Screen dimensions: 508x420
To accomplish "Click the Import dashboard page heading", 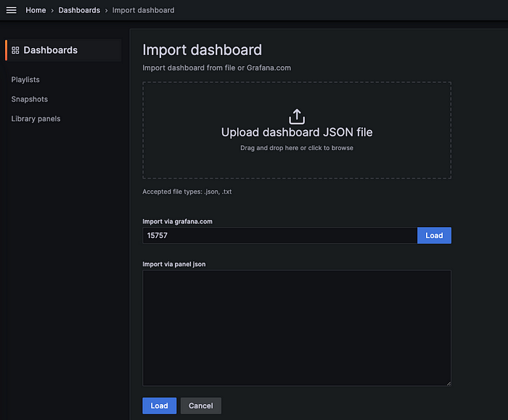I will click(x=202, y=50).
